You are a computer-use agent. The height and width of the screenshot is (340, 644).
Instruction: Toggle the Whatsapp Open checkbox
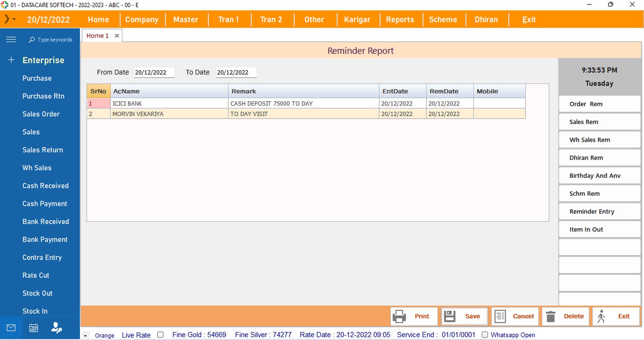tap(485, 335)
